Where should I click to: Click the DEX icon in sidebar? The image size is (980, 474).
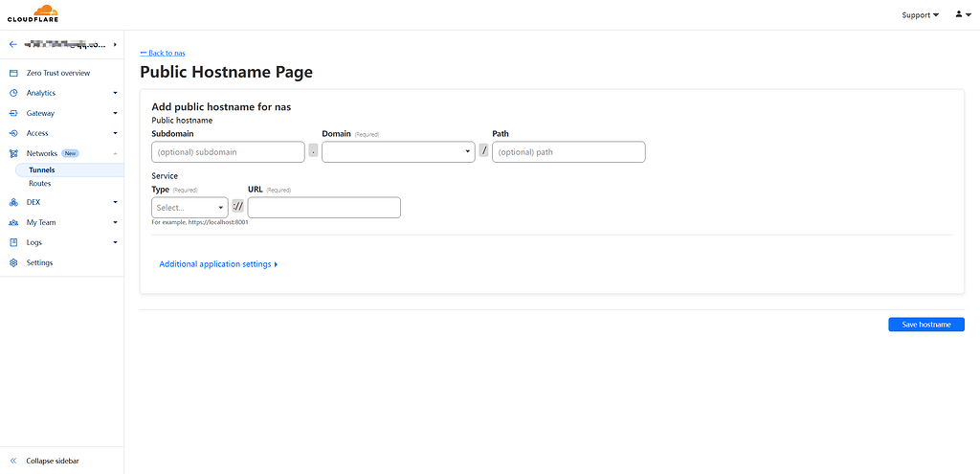pos(13,202)
